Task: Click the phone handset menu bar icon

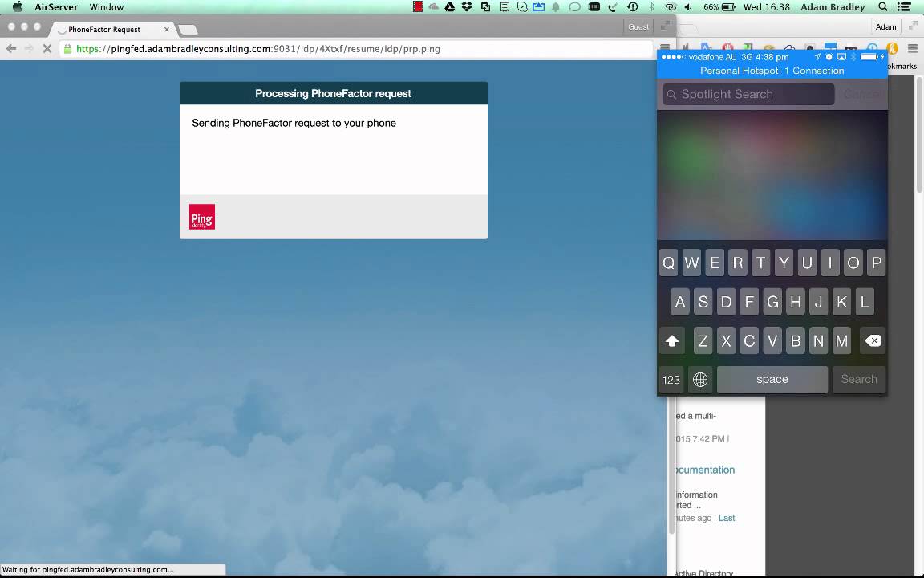Action: point(613,7)
